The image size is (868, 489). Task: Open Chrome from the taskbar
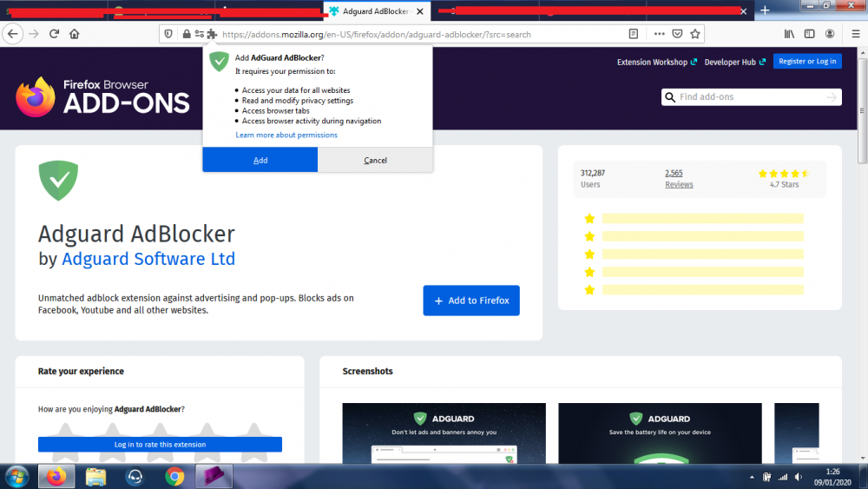pos(174,476)
